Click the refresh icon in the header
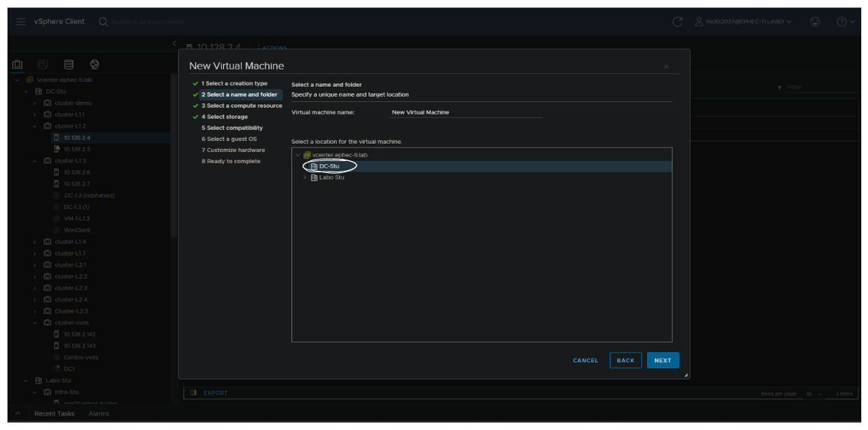 (x=677, y=22)
